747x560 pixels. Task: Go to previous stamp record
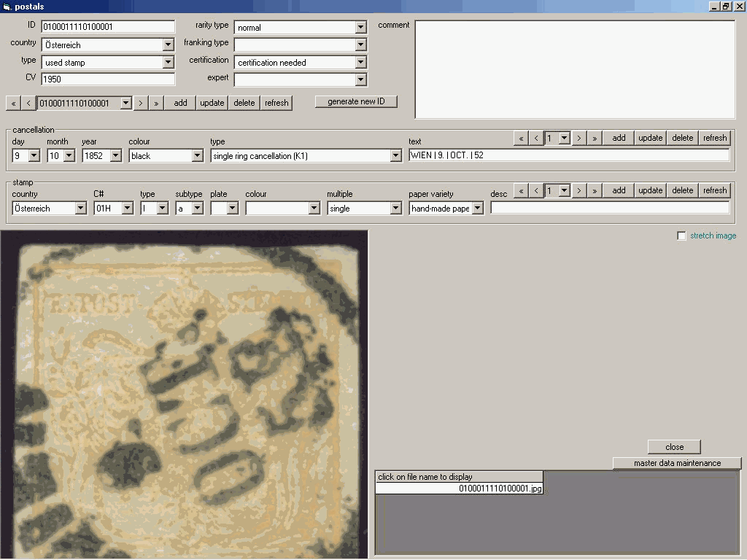pos(536,190)
